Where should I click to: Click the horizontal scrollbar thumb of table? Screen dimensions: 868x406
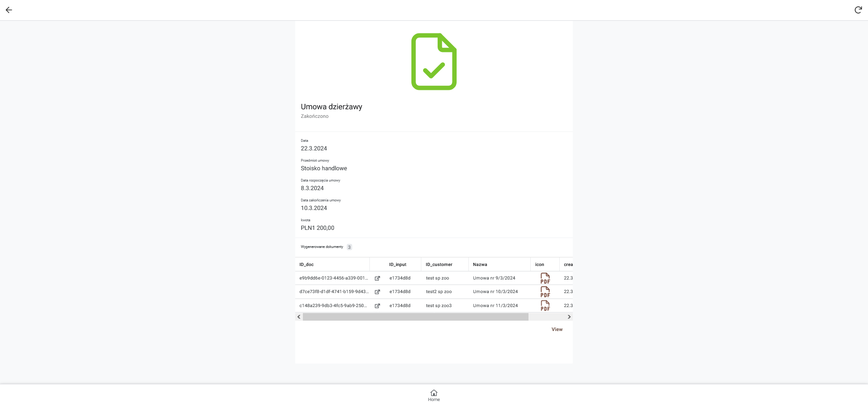click(x=415, y=317)
